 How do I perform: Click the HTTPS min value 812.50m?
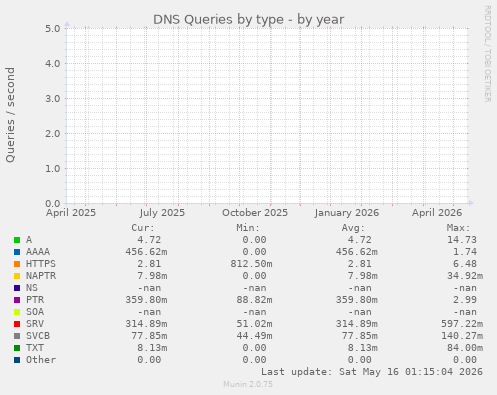[x=251, y=264]
